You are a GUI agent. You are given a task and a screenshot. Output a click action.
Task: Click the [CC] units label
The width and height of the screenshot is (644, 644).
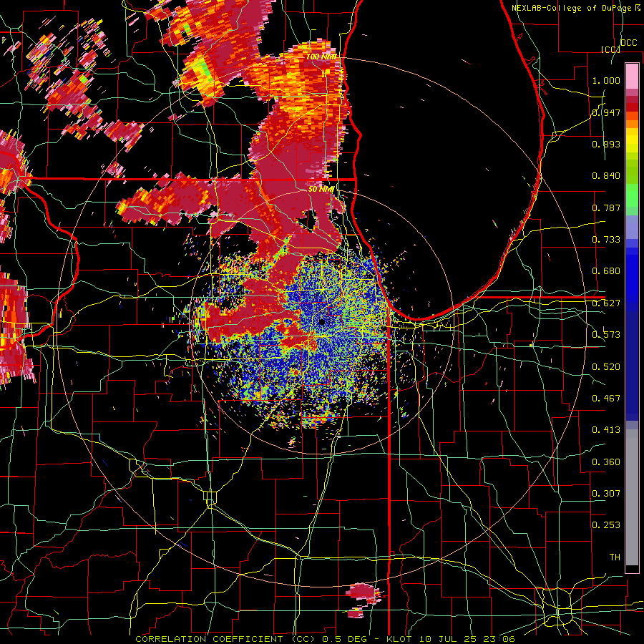tap(610, 49)
